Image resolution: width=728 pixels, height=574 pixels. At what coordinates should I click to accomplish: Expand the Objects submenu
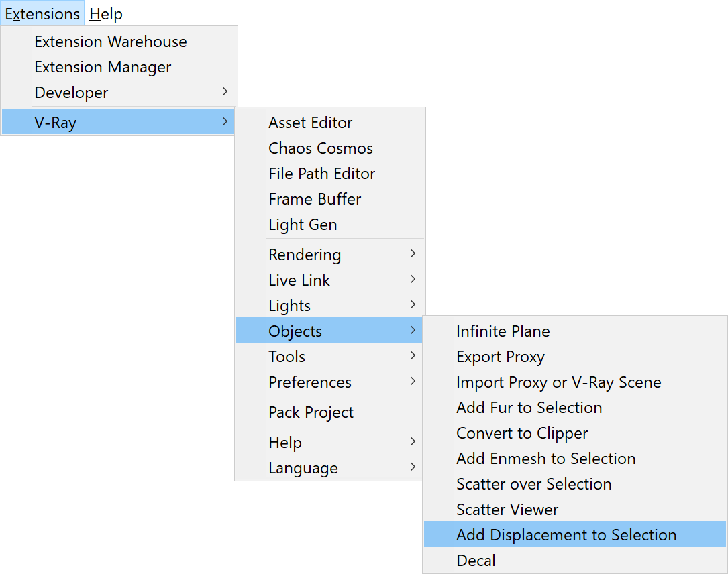point(329,331)
